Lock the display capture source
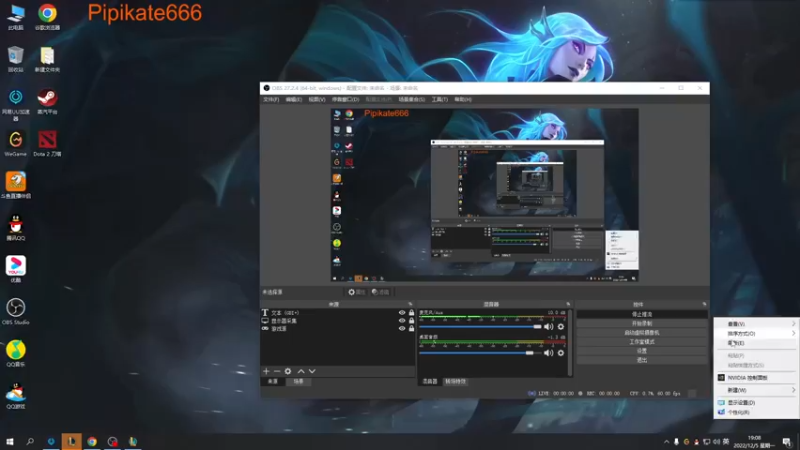 411,321
